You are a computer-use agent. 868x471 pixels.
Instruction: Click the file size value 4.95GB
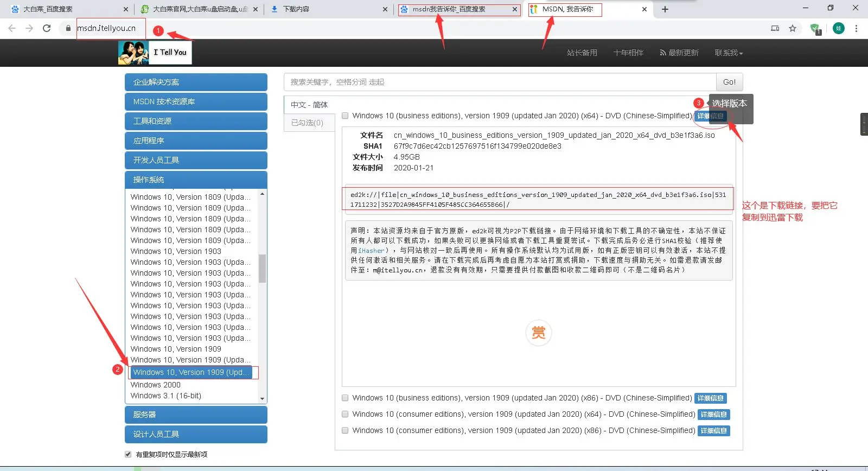coord(407,157)
